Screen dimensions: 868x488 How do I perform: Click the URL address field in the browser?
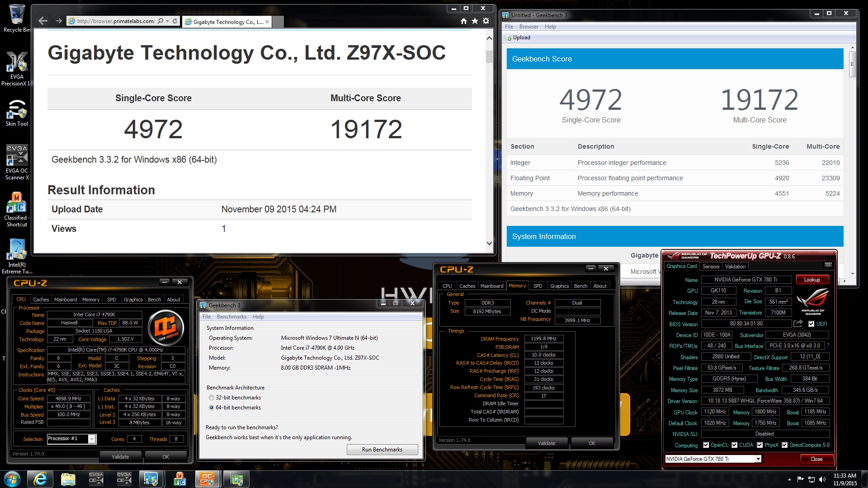pos(115,21)
